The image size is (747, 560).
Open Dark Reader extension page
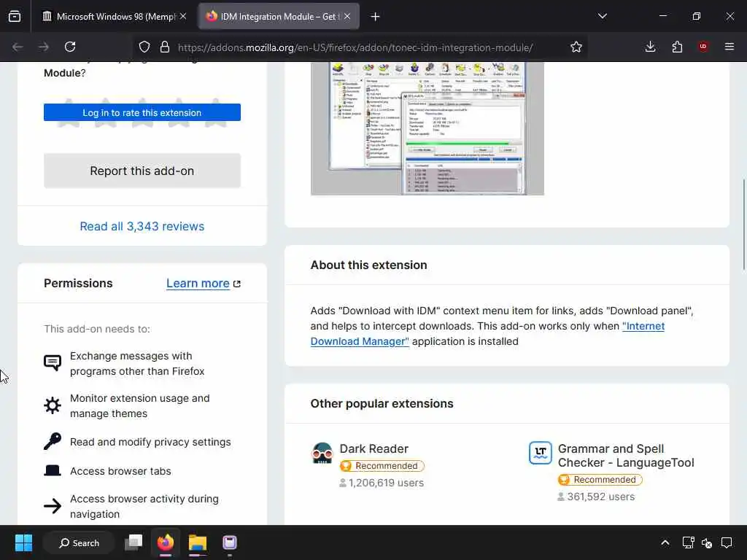374,448
